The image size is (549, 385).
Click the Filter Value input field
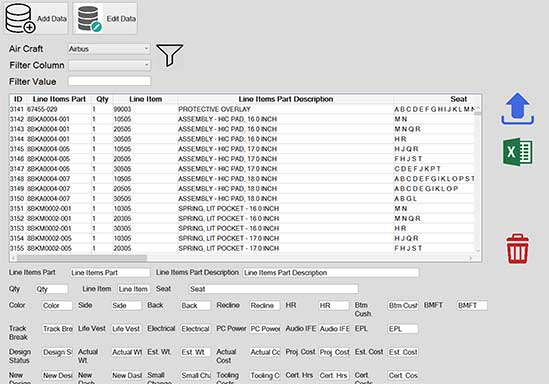[x=110, y=81]
